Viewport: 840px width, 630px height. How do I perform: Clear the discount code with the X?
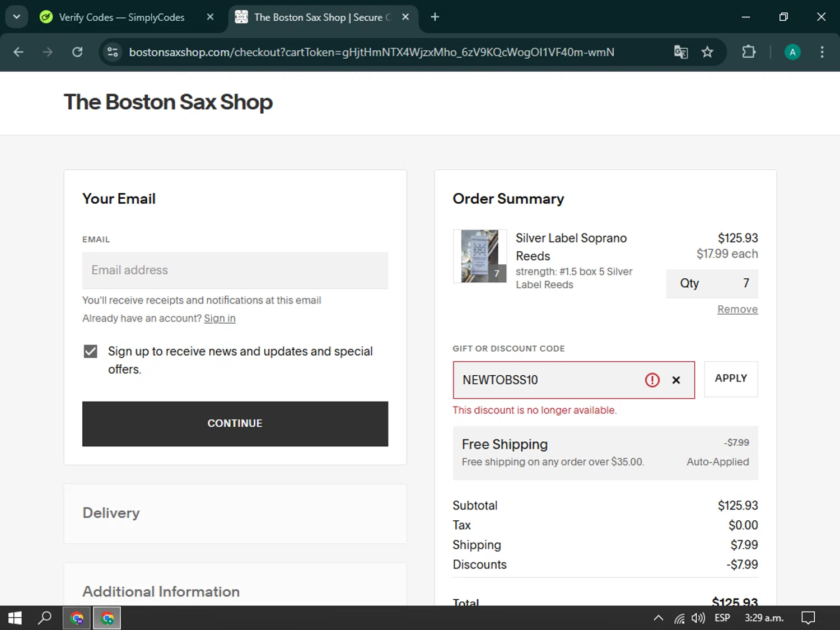pos(676,380)
